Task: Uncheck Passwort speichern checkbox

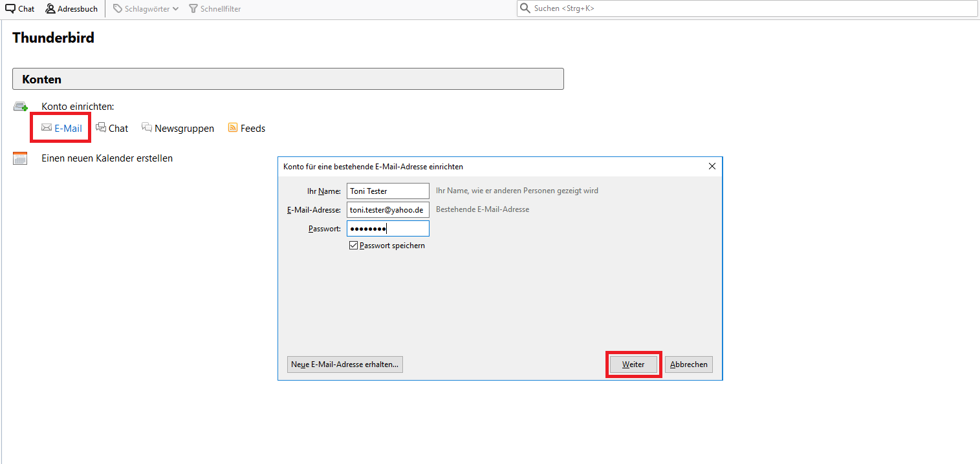Action: pos(353,246)
